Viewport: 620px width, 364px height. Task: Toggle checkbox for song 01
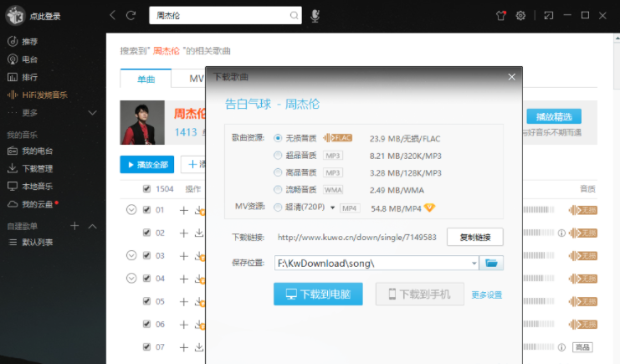tap(146, 210)
